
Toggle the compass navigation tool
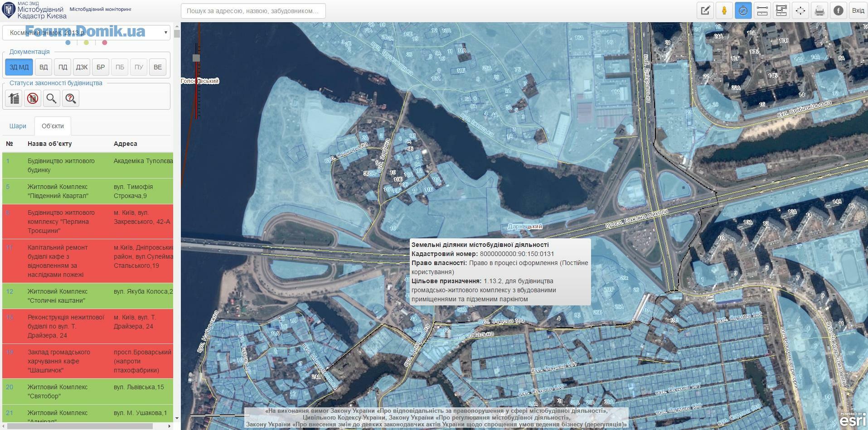pos(743,10)
